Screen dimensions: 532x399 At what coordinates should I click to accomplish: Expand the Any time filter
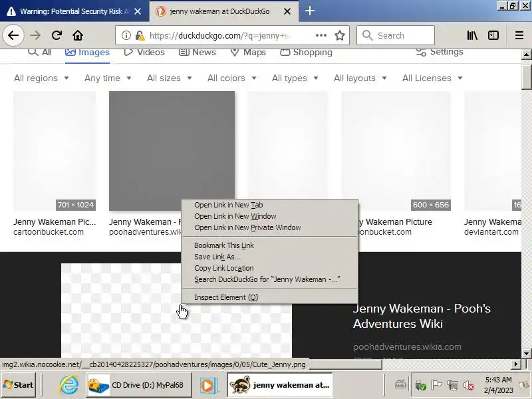[108, 78]
